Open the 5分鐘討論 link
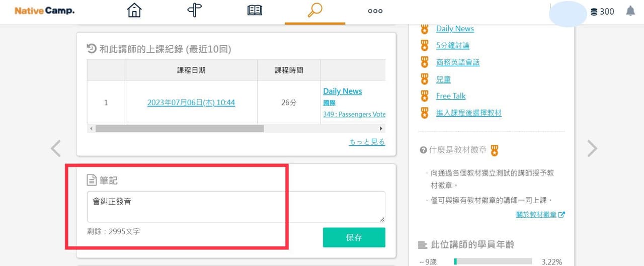The height and width of the screenshot is (266, 644). pyautogui.click(x=453, y=45)
